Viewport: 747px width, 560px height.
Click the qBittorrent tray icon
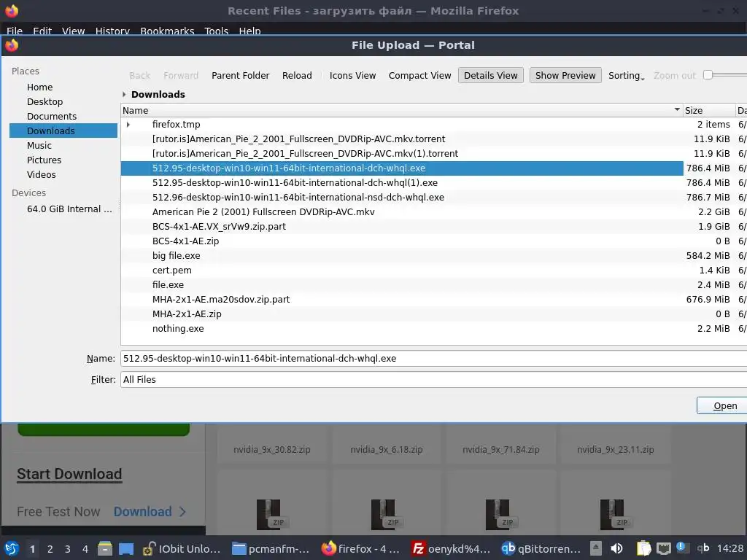(703, 548)
